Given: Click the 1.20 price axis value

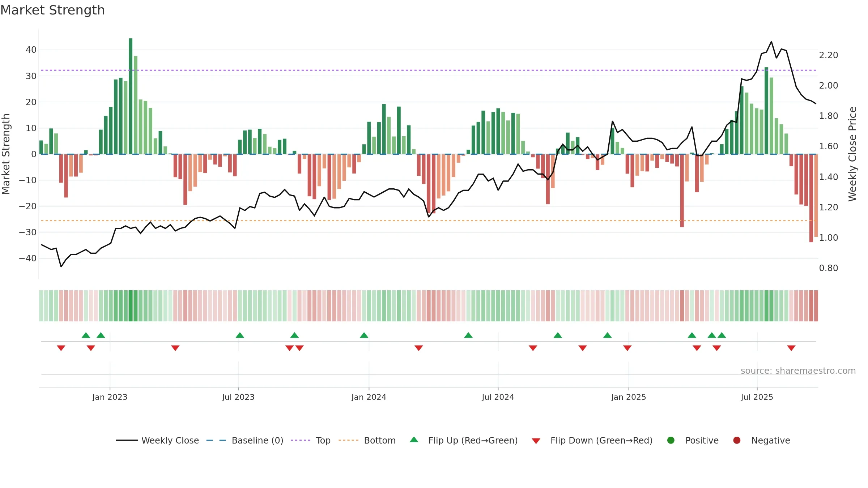Looking at the screenshot, I should [x=829, y=207].
